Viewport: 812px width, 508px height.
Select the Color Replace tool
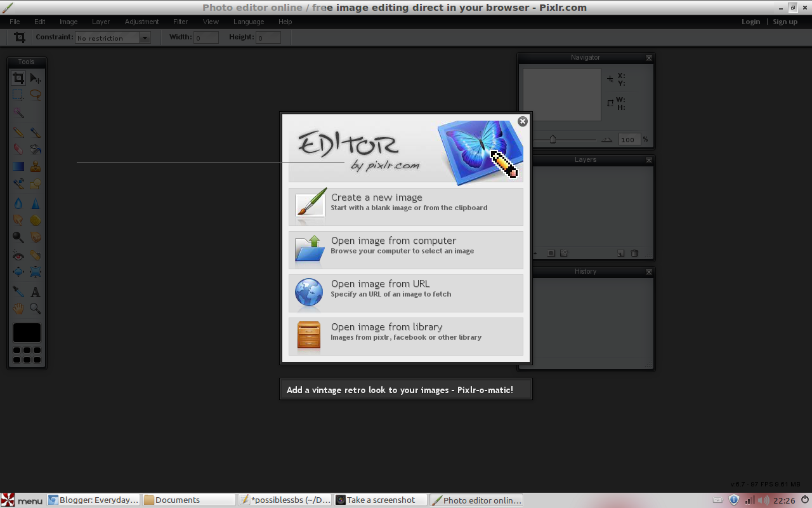click(18, 184)
